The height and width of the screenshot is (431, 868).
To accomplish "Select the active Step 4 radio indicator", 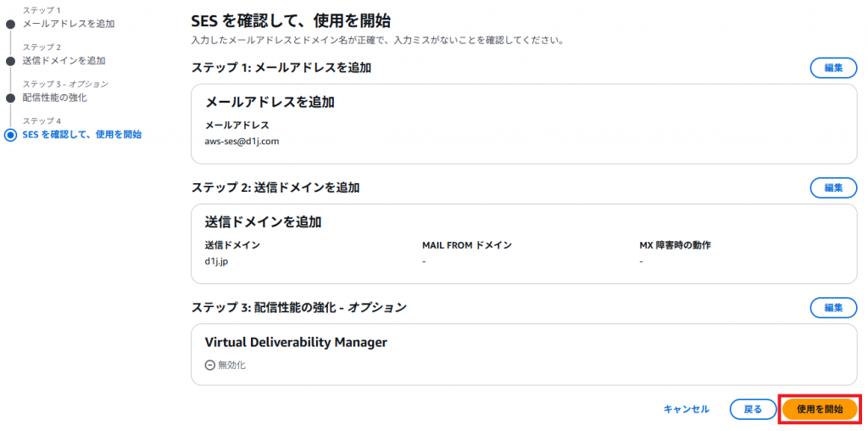I will pyautogui.click(x=10, y=135).
